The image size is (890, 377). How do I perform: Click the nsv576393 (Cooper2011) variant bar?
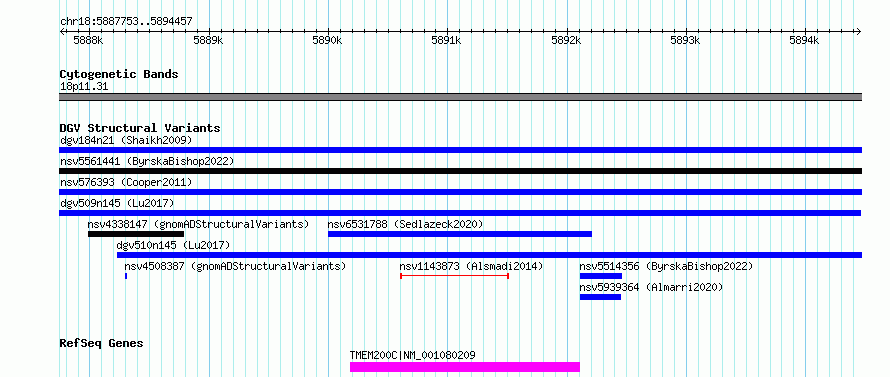[460, 192]
